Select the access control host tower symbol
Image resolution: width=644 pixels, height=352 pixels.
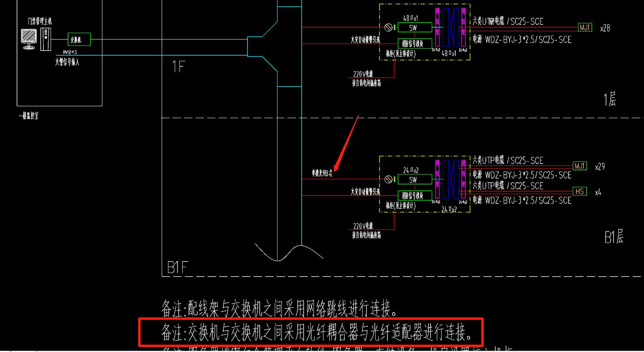pyautogui.click(x=46, y=39)
